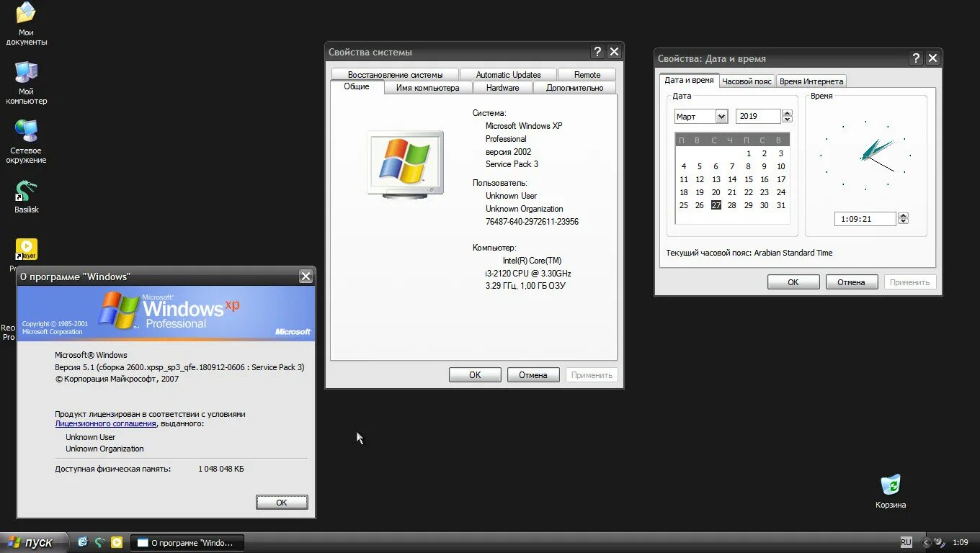
Task: Click the 1 048 048 КБ memory value
Action: (x=221, y=469)
